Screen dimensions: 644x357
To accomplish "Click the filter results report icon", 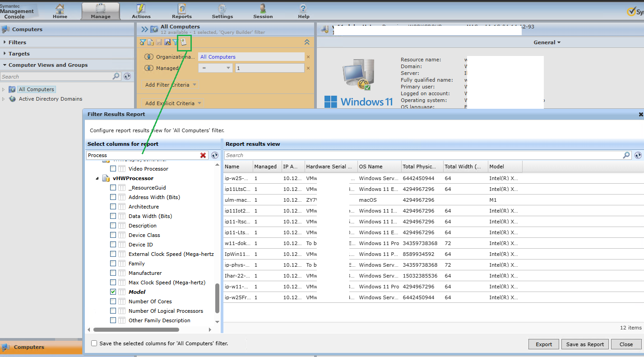I will (x=184, y=42).
